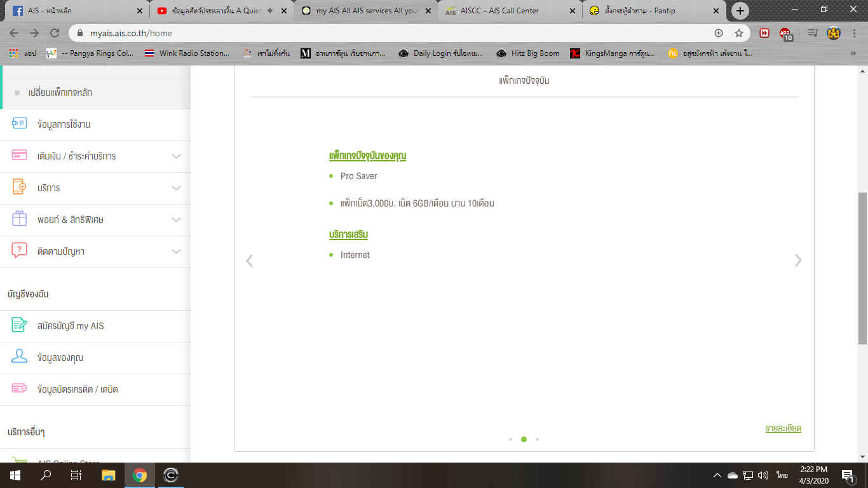Open File Explorer from the taskbar
Image resolution: width=868 pixels, height=488 pixels.
(109, 475)
